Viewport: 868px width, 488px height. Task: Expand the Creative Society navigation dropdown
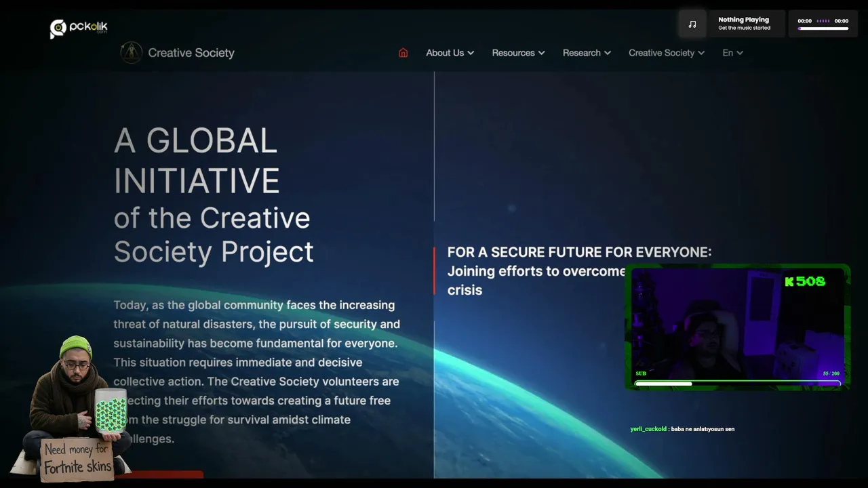(x=667, y=53)
